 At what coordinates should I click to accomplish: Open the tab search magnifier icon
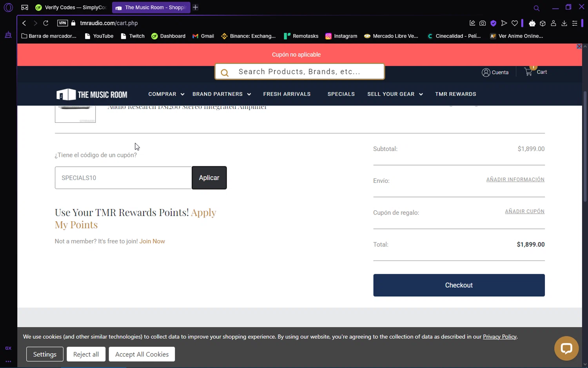[537, 8]
